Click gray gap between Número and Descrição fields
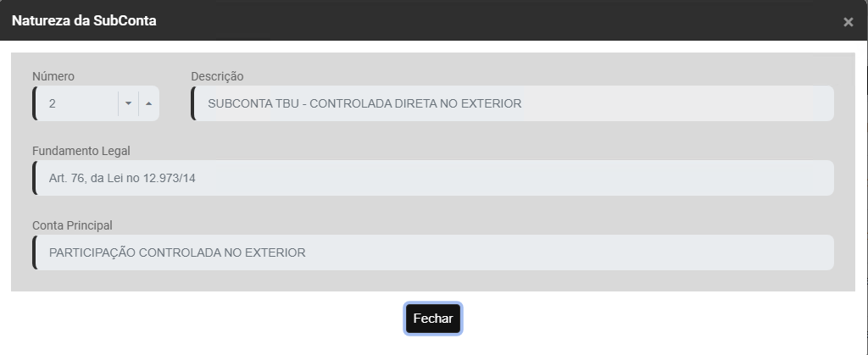The height and width of the screenshot is (355, 868). point(175,103)
